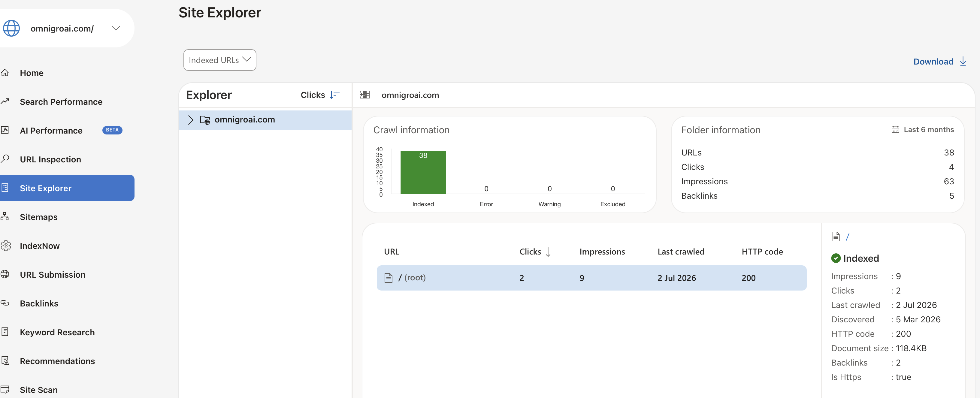Viewport: 980px width, 398px height.
Task: Open Backlinks page
Action: (39, 304)
